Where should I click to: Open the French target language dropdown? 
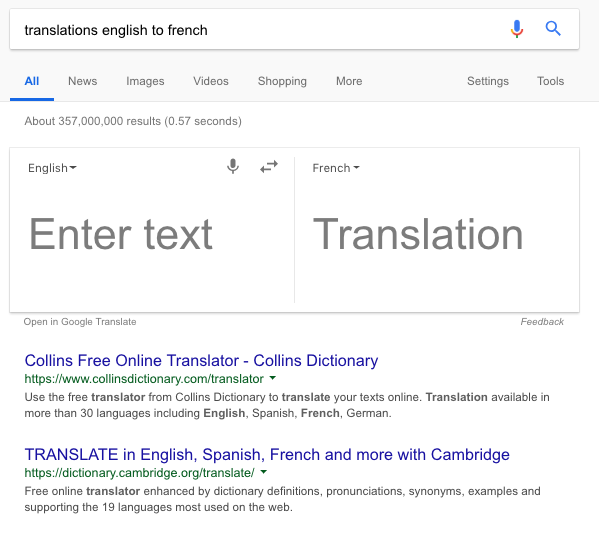336,168
